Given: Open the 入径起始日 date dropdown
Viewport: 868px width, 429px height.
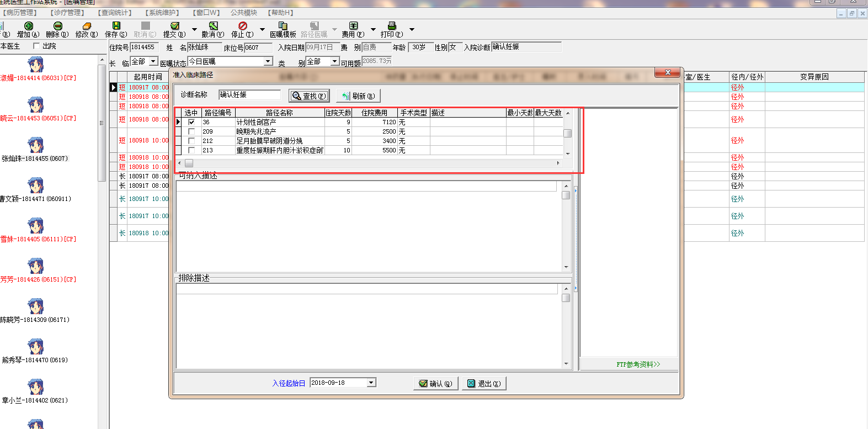Looking at the screenshot, I should [x=371, y=383].
